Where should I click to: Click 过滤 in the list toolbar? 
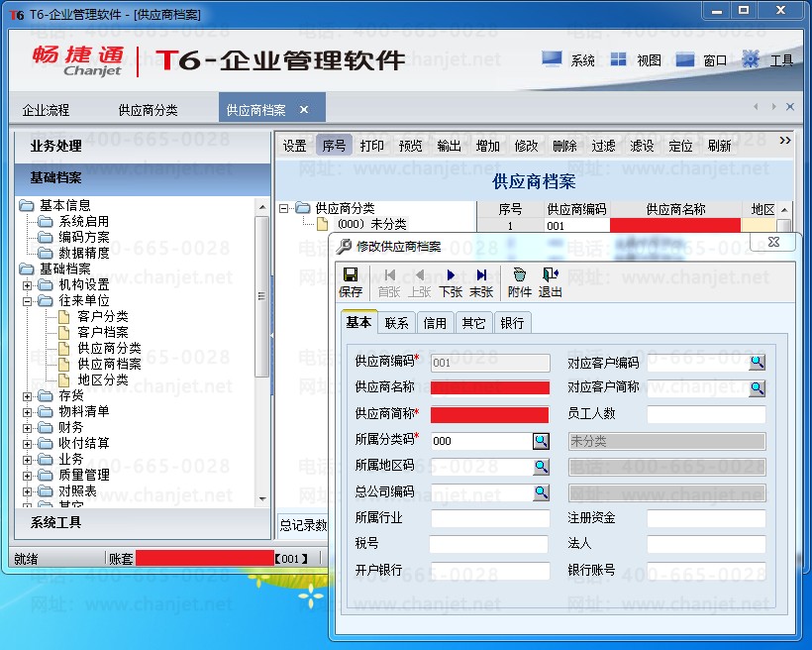click(x=603, y=147)
